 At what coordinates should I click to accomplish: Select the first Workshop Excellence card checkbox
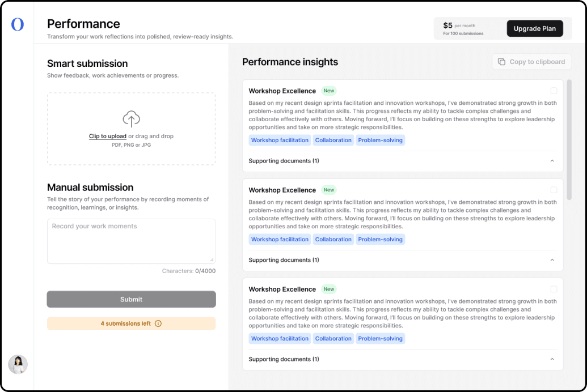point(554,91)
